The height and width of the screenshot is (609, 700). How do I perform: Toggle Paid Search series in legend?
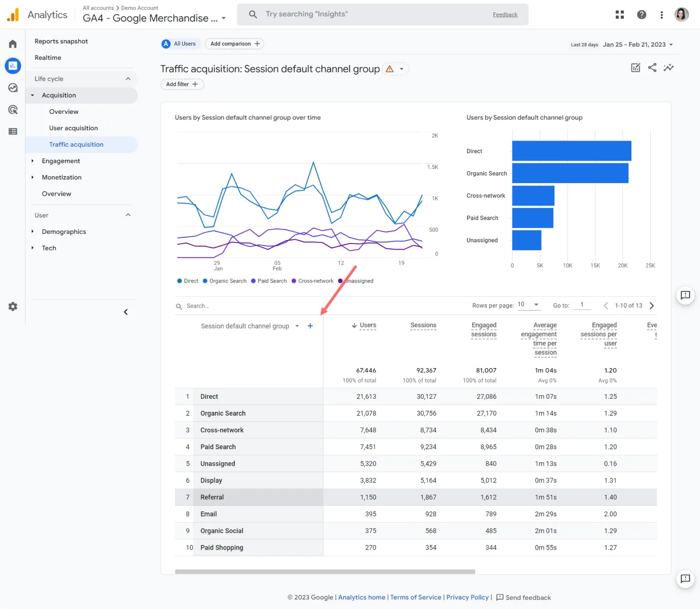pos(269,281)
